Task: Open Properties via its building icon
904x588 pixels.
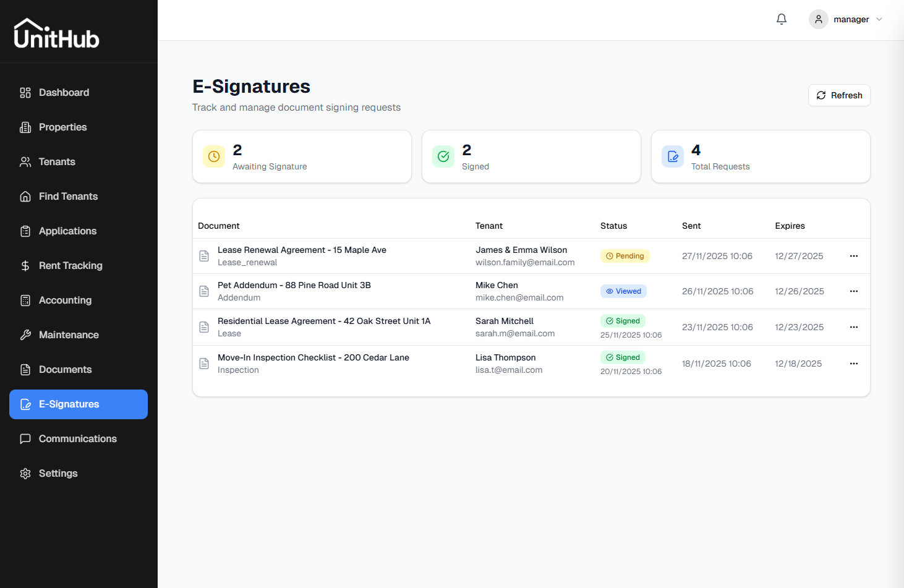Action: [25, 127]
